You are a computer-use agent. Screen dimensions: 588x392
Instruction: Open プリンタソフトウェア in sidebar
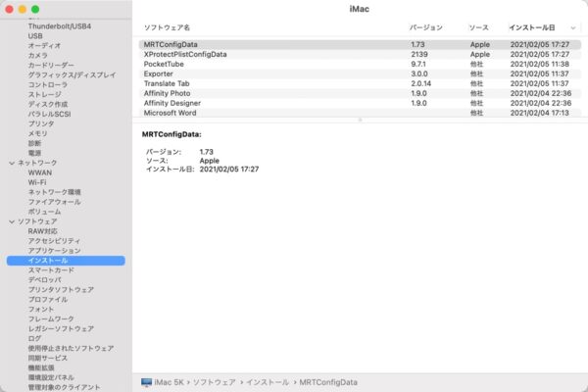coord(61,290)
